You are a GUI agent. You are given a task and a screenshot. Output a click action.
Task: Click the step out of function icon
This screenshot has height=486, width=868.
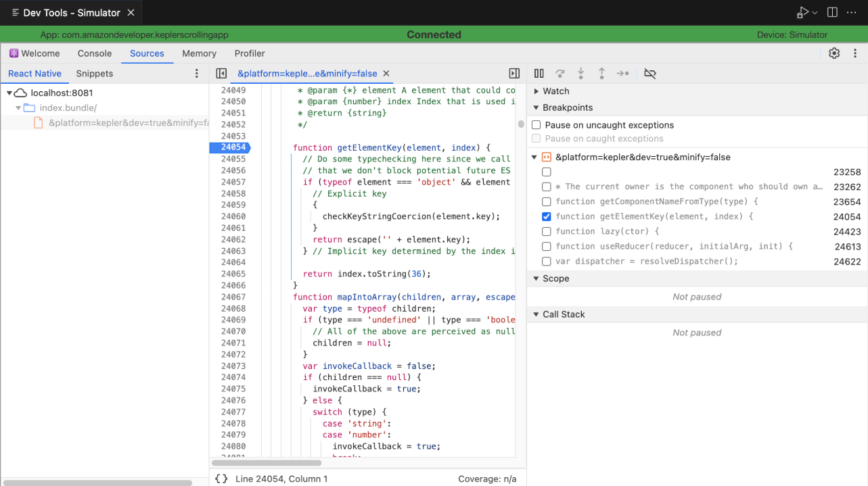[x=601, y=73]
